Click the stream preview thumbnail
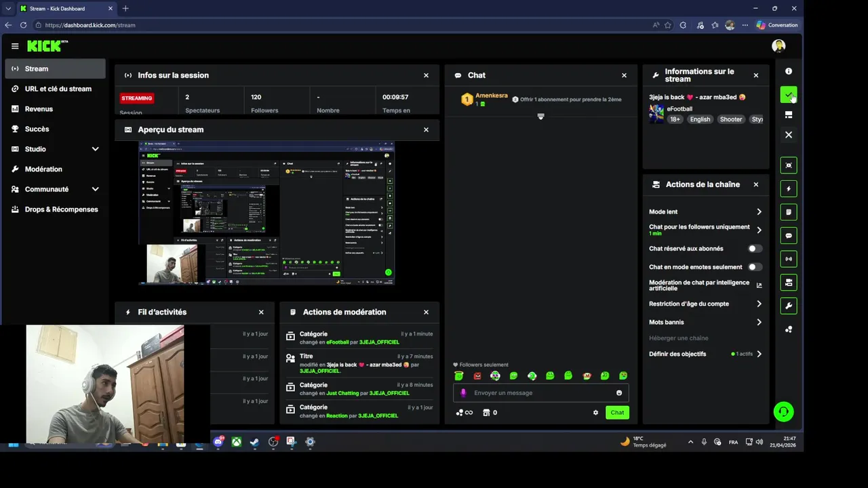This screenshot has height=488, width=868. tap(267, 213)
